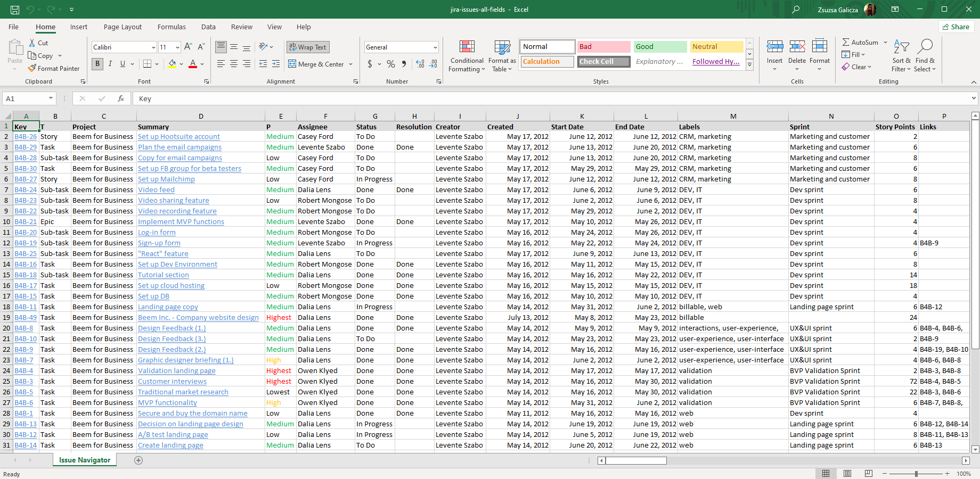980x479 pixels.
Task: Click the Sort & Filter icon
Action: (901, 47)
